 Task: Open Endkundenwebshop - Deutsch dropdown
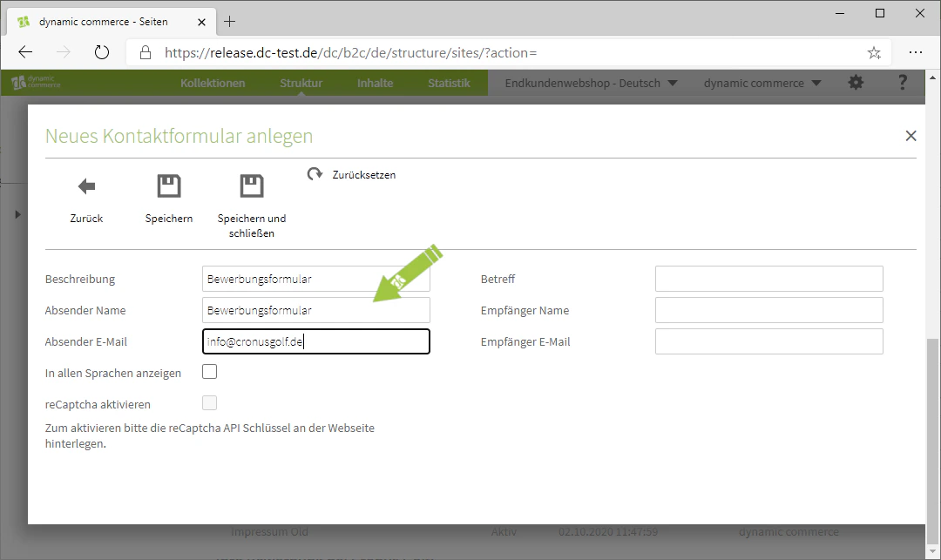591,83
